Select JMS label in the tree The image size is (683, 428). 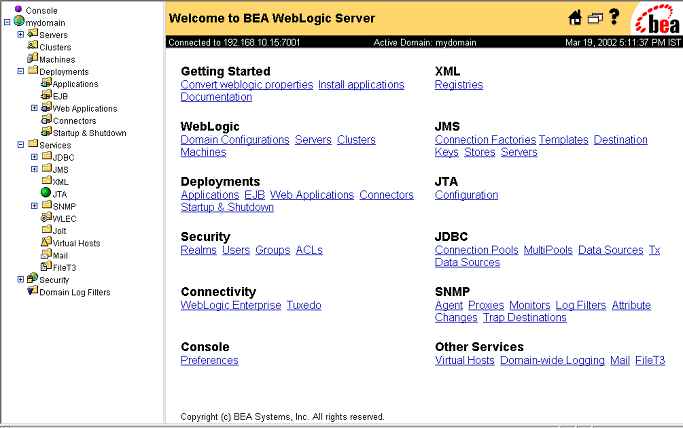click(x=61, y=170)
